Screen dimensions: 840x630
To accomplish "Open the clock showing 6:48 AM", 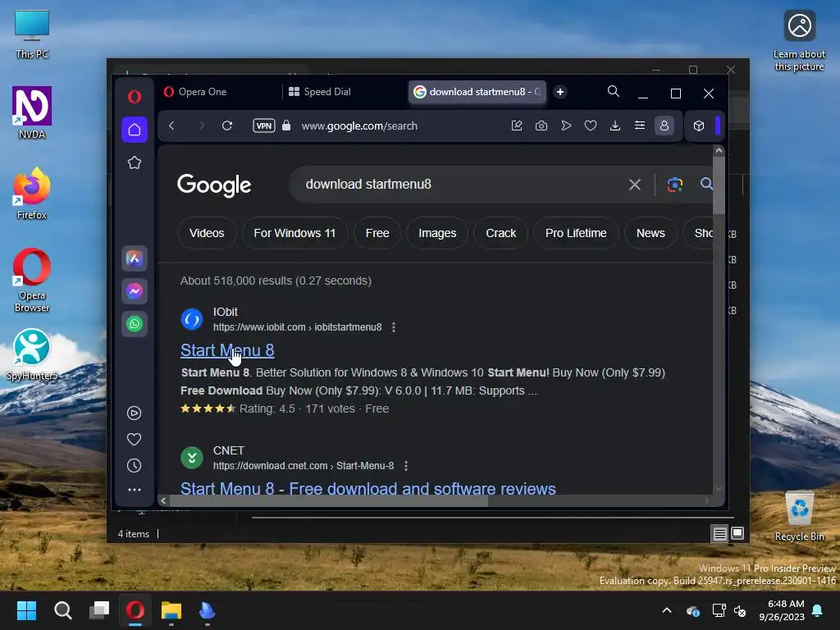I will pos(782,610).
